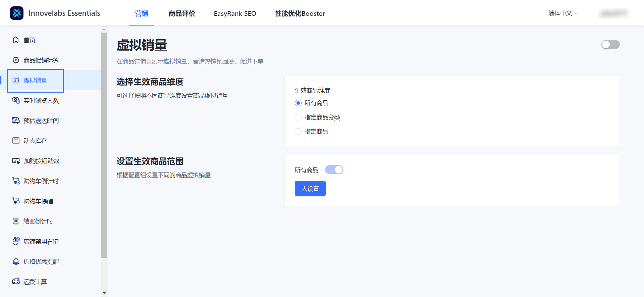Click the 预估送达时间 truck icon

coord(16,120)
